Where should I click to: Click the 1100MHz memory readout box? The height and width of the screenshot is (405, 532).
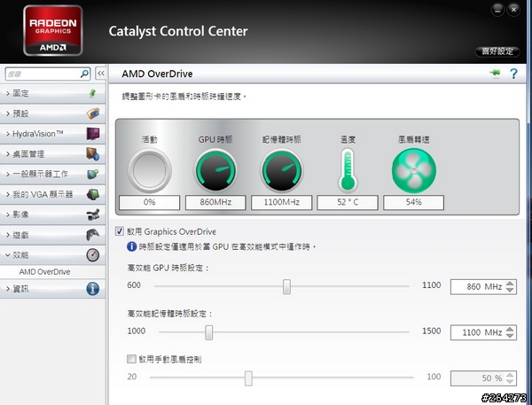tap(282, 202)
